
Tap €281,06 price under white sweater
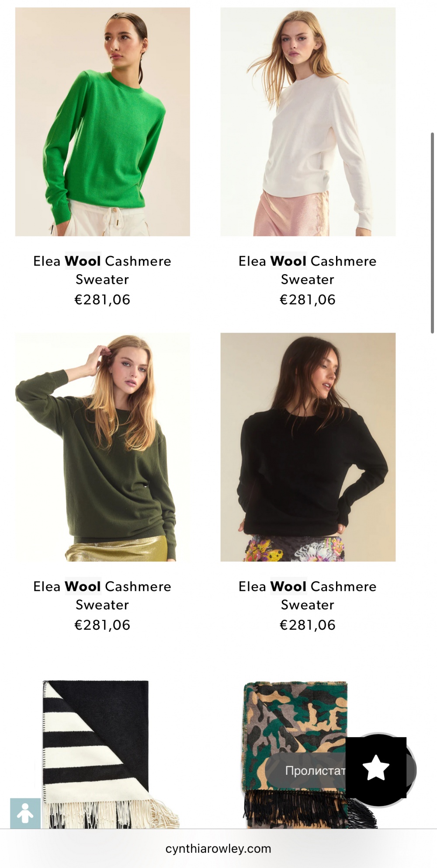click(308, 300)
